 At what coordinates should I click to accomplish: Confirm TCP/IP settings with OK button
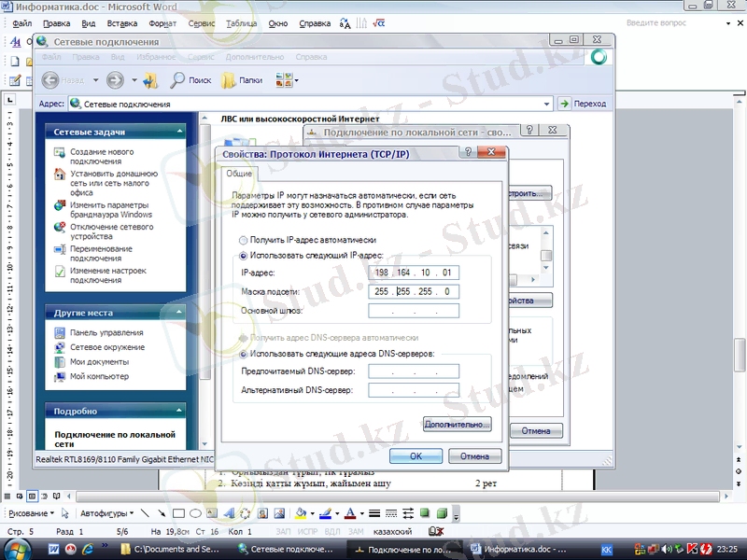[x=416, y=456]
